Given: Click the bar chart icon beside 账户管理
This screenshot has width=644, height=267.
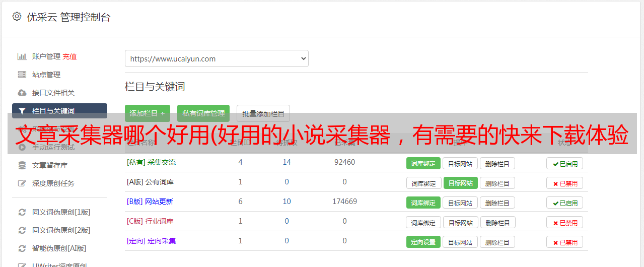Looking at the screenshot, I should point(22,56).
